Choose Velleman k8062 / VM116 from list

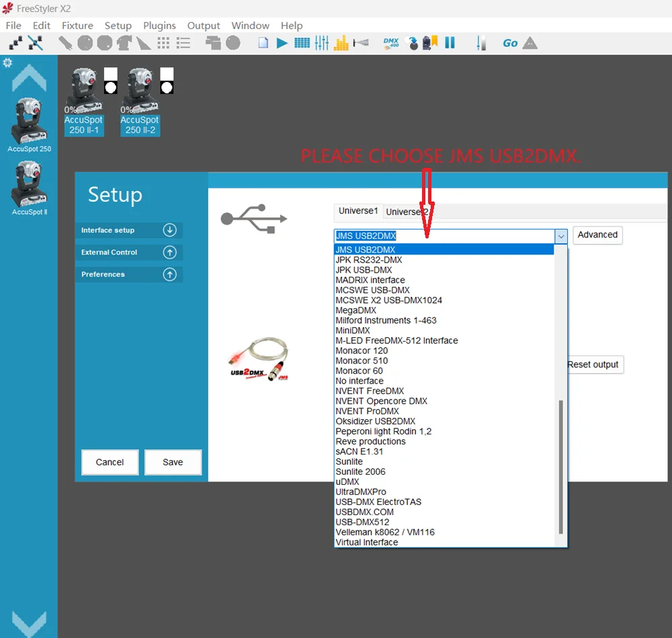[x=444, y=533]
